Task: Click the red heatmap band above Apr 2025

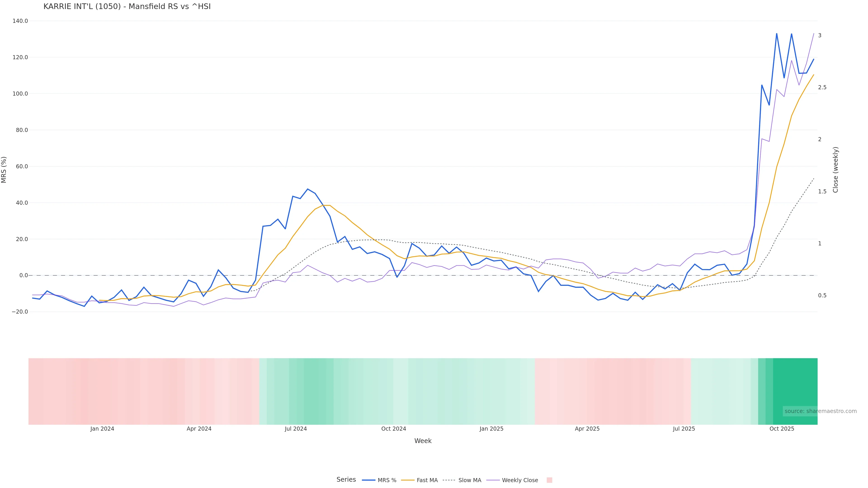Action: coord(587,391)
